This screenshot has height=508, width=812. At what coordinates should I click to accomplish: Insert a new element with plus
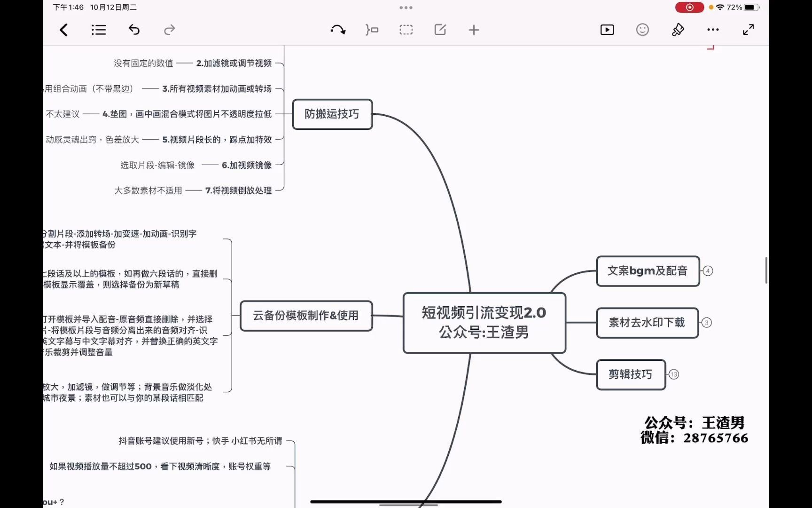[474, 30]
